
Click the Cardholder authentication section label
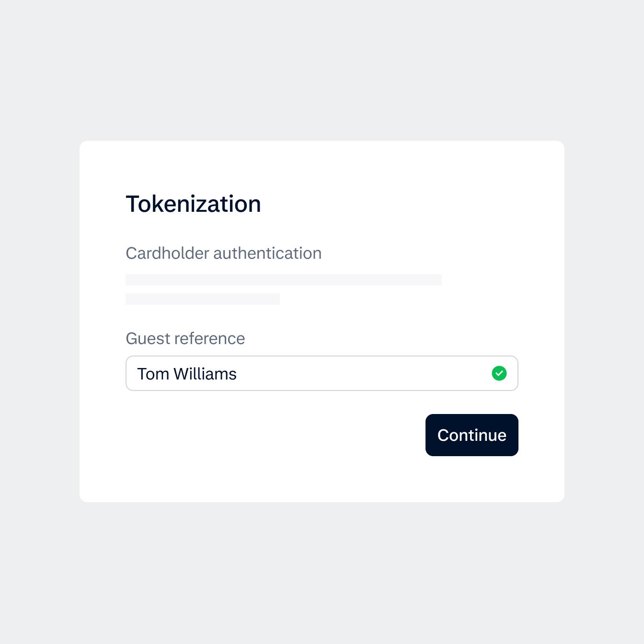223,253
